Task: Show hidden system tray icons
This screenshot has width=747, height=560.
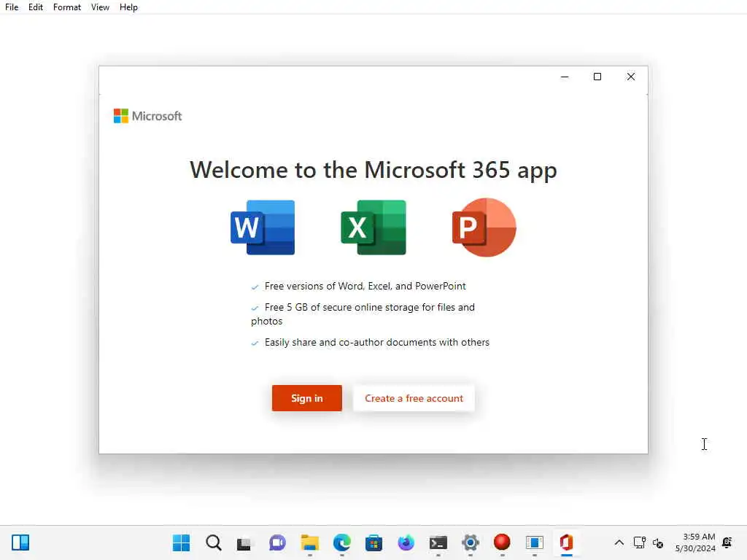Action: coord(619,542)
